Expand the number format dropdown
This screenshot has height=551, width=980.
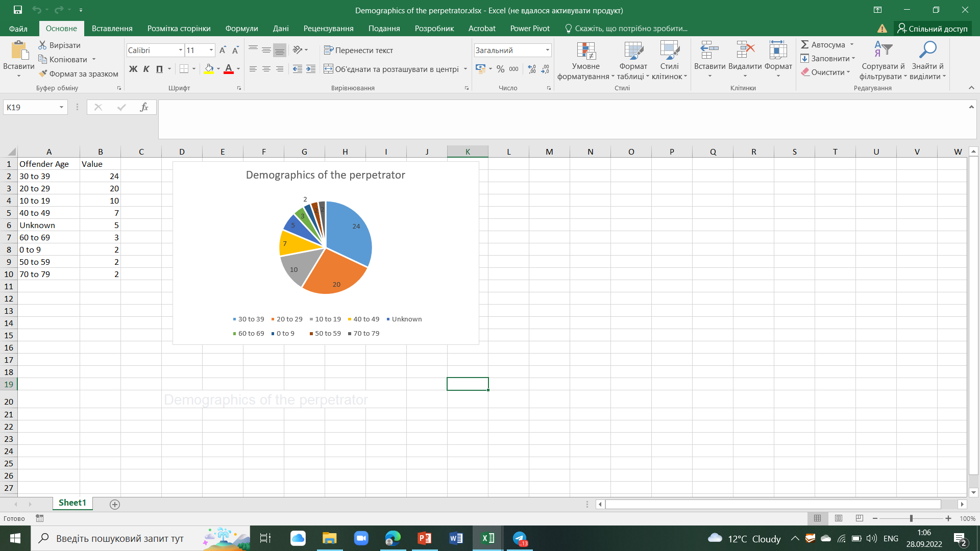click(547, 50)
